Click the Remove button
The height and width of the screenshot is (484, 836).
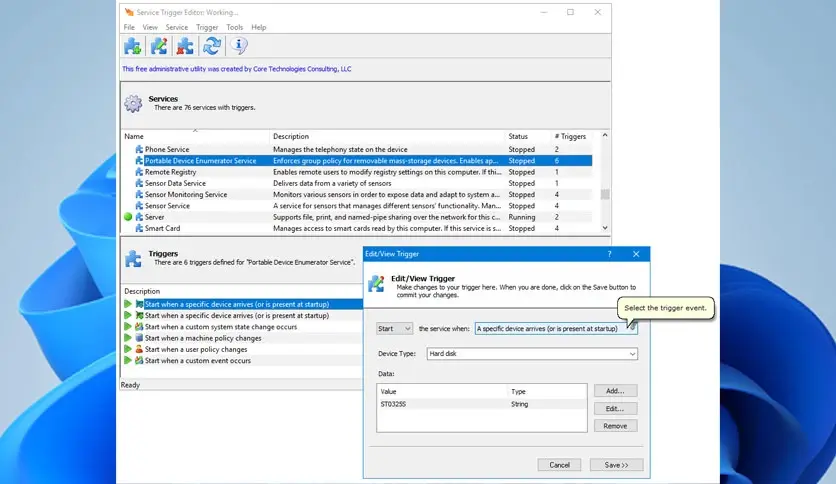[615, 426]
